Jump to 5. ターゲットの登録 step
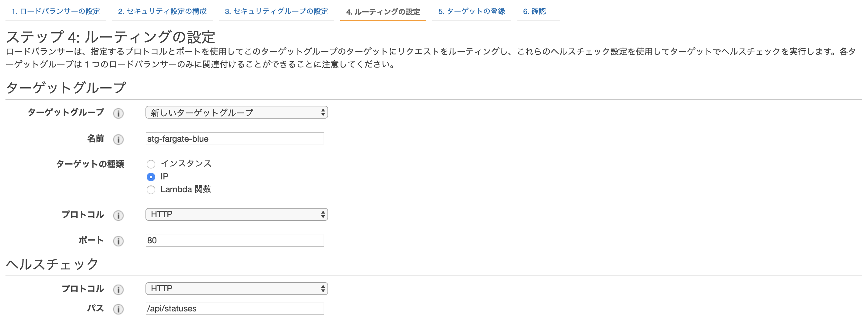The height and width of the screenshot is (326, 868). point(471,12)
